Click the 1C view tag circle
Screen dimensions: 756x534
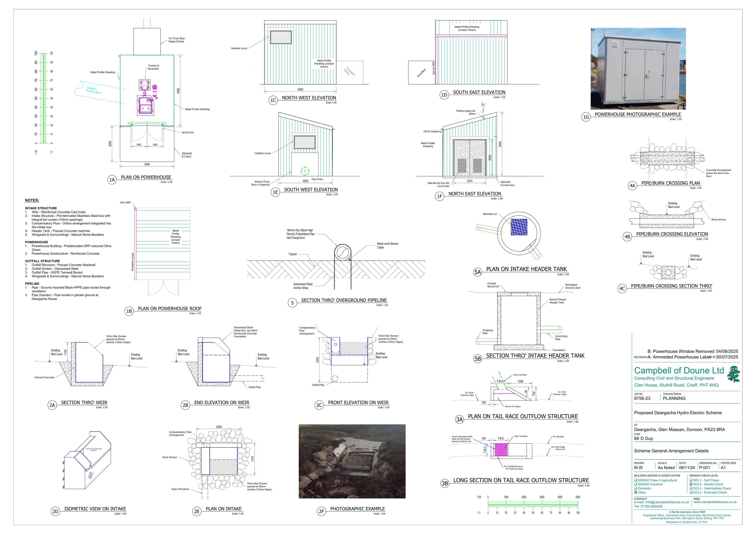[273, 100]
